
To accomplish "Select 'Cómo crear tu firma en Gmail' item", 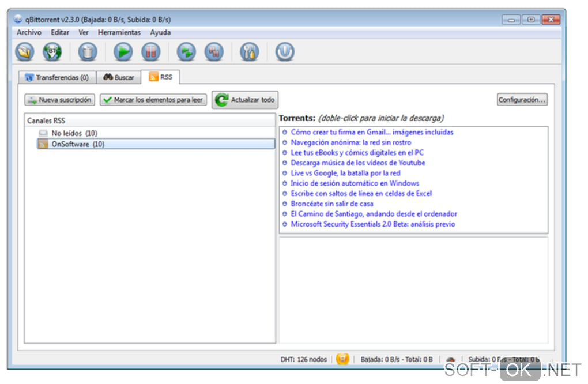I will pos(372,132).
